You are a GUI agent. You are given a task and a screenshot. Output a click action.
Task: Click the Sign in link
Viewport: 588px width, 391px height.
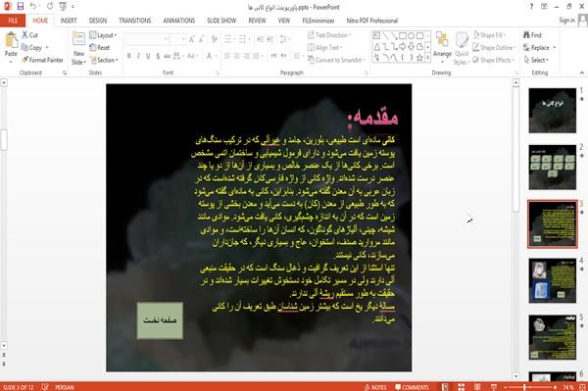566,21
